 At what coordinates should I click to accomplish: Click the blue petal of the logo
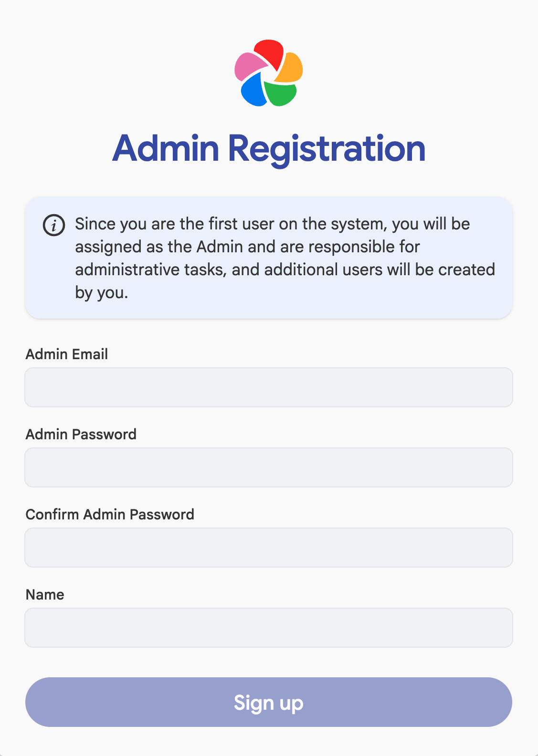pyautogui.click(x=252, y=92)
